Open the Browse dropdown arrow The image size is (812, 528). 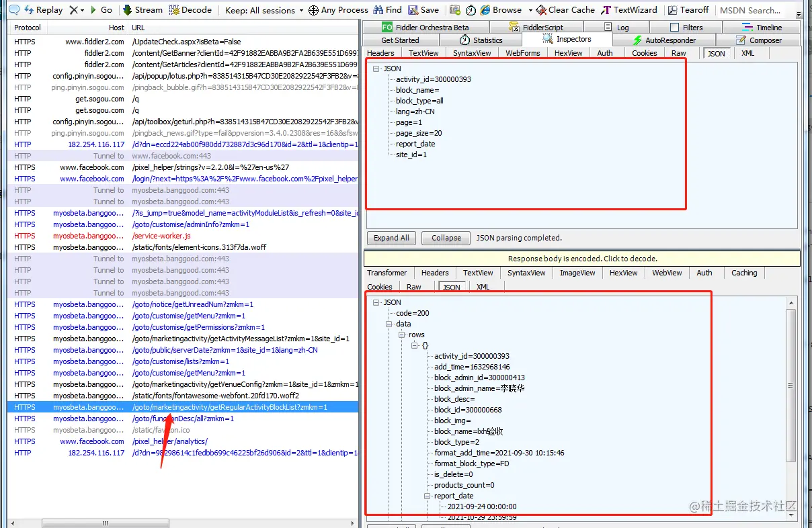pos(530,10)
